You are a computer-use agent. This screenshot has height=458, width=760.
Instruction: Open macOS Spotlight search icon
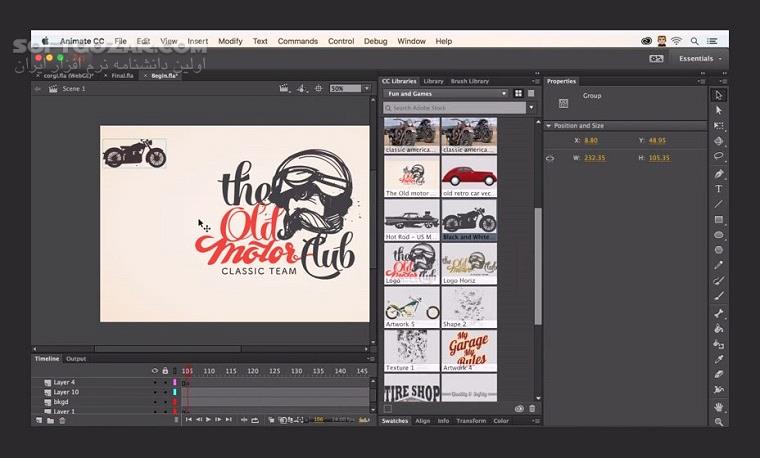point(695,42)
